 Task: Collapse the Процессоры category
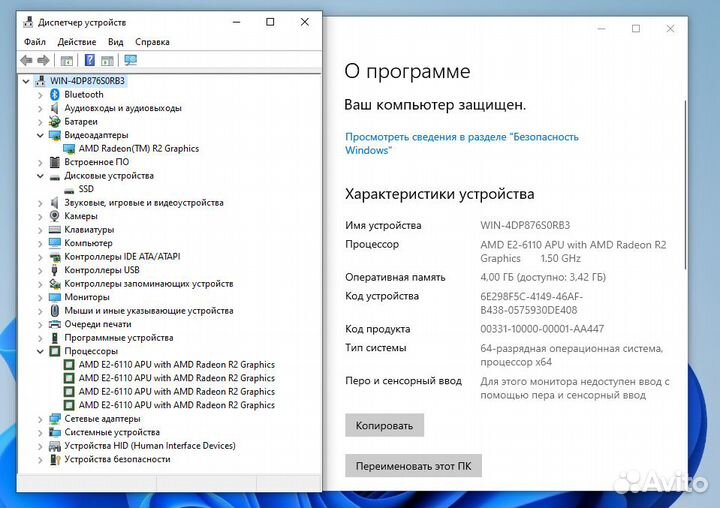(40, 351)
